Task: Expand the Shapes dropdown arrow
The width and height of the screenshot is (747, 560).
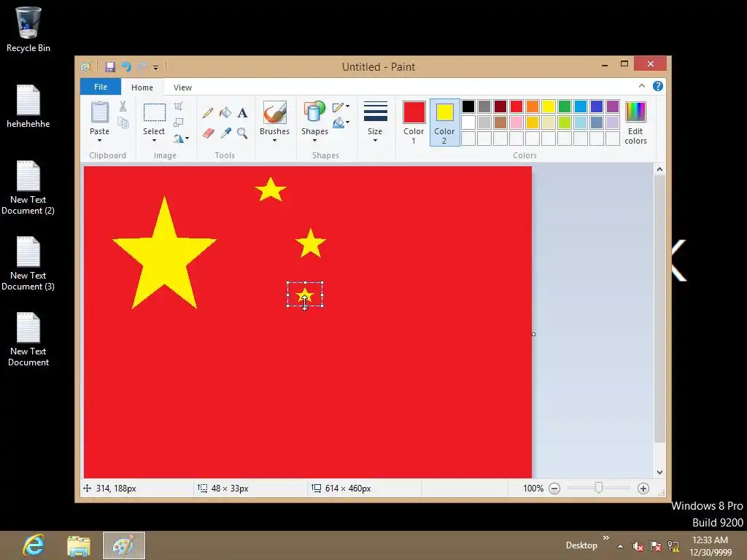Action: [314, 141]
